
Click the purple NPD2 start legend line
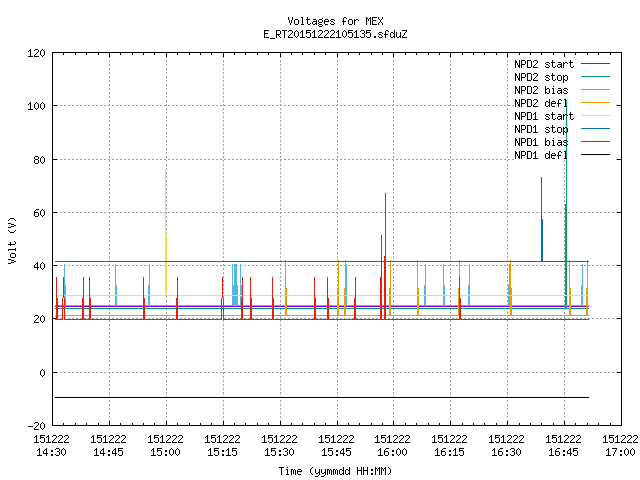(x=595, y=64)
